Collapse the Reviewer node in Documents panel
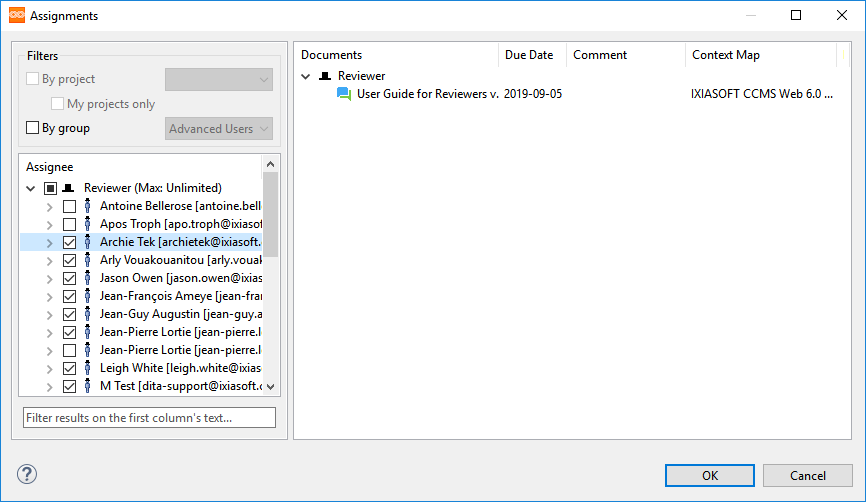This screenshot has height=502, width=866. [306, 76]
